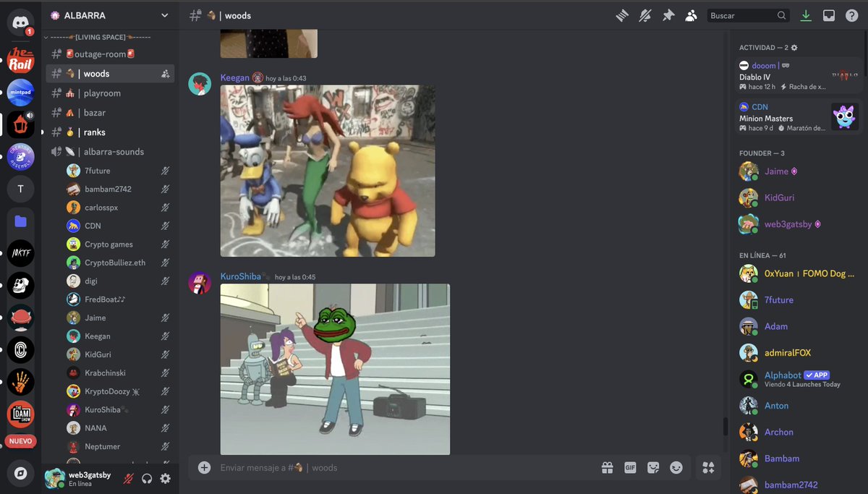Click KuroShiba's username in chat
Screen dimensions: 868x494
[241, 276]
